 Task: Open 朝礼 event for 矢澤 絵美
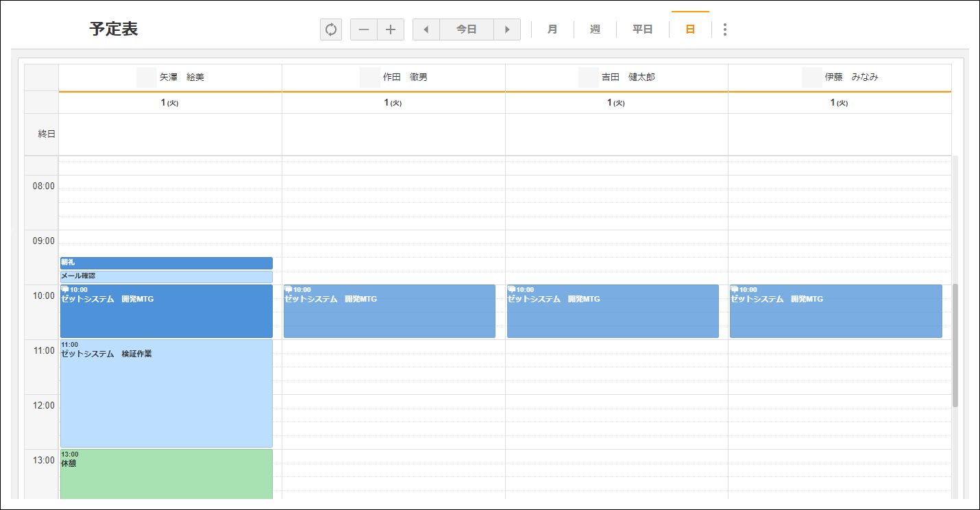click(x=167, y=263)
